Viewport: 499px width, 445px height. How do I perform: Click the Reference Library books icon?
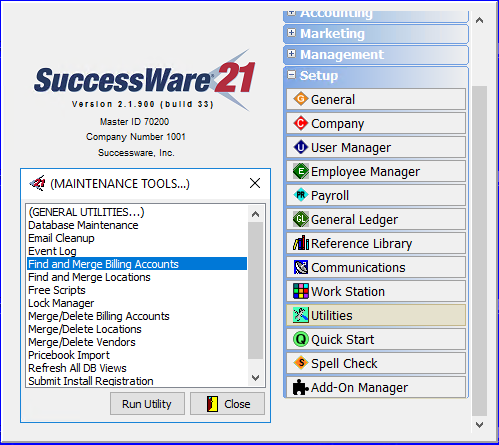(301, 243)
